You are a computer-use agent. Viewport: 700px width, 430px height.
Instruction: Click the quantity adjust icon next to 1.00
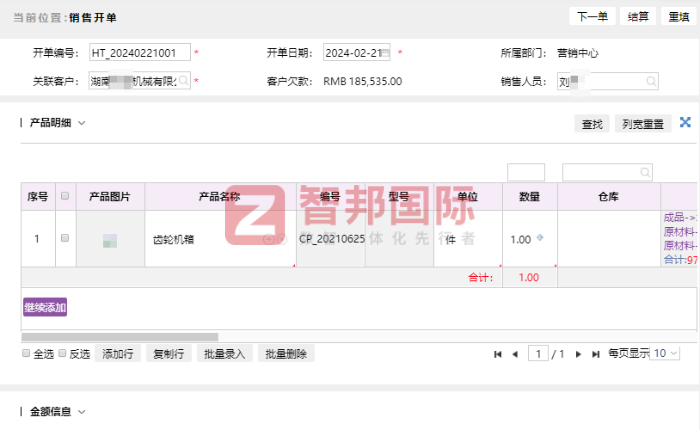[541, 238]
